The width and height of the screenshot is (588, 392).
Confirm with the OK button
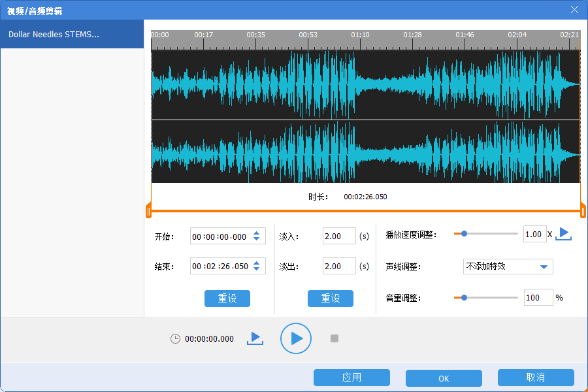(x=444, y=378)
